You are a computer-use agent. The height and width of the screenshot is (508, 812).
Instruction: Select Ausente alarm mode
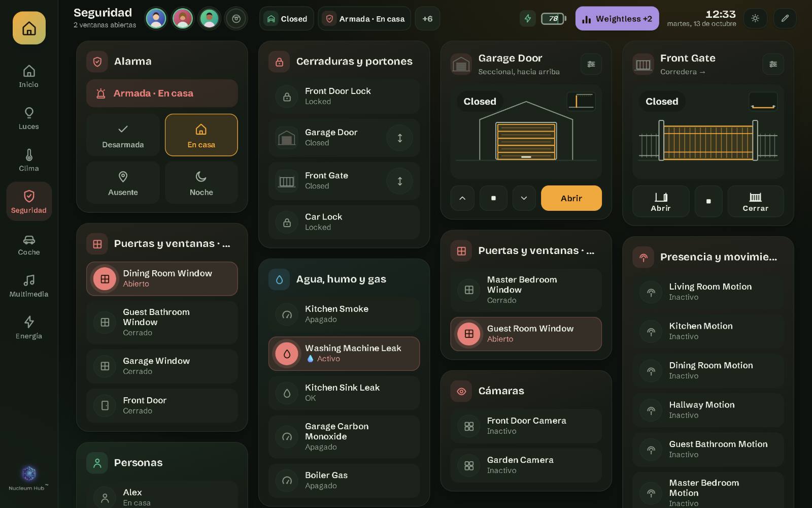123,183
